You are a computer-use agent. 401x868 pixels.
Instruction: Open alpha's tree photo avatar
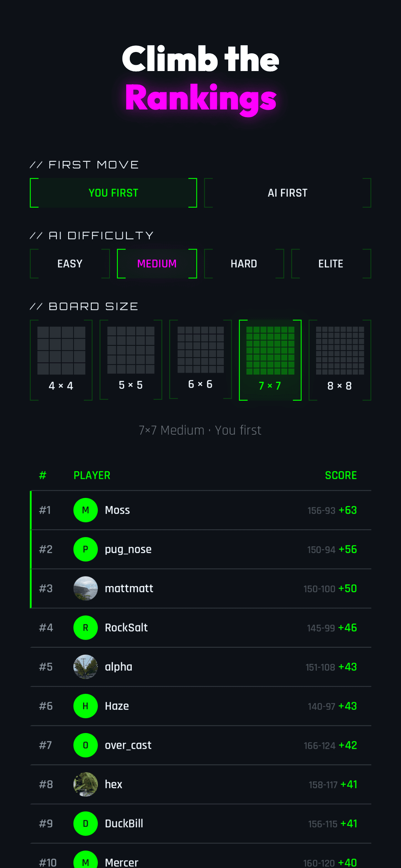86,666
